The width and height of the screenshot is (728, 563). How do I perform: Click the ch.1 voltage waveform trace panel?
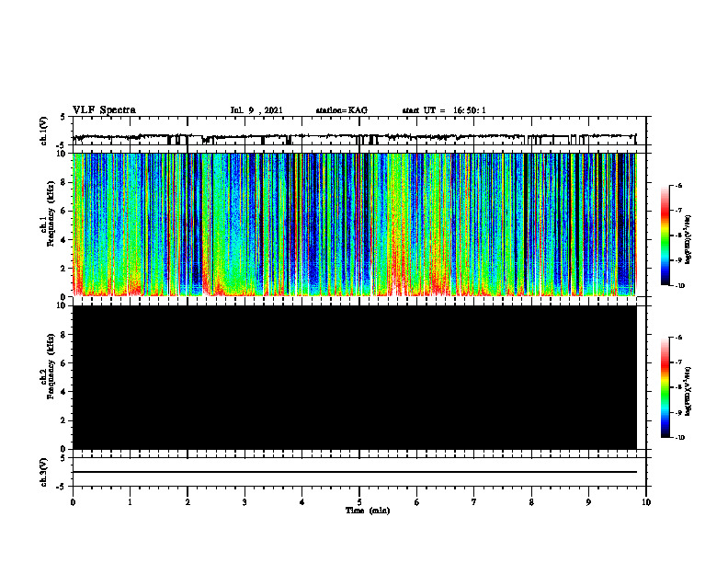pos(358,131)
